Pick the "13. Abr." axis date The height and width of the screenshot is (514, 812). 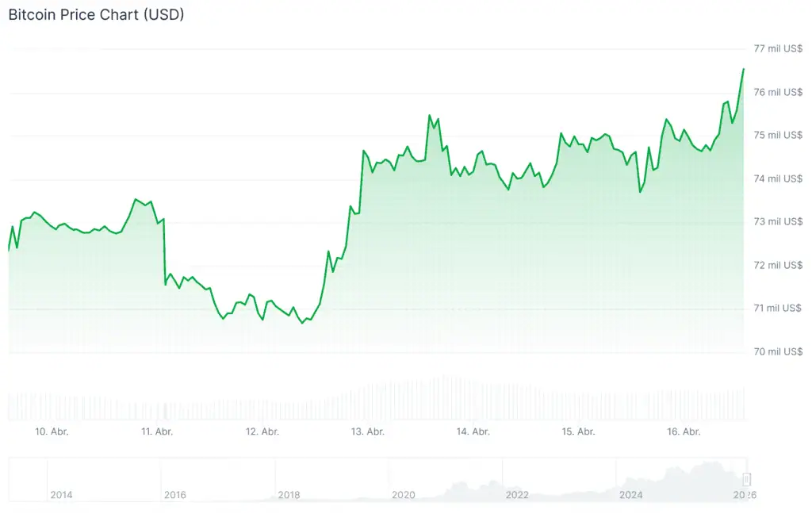368,432
